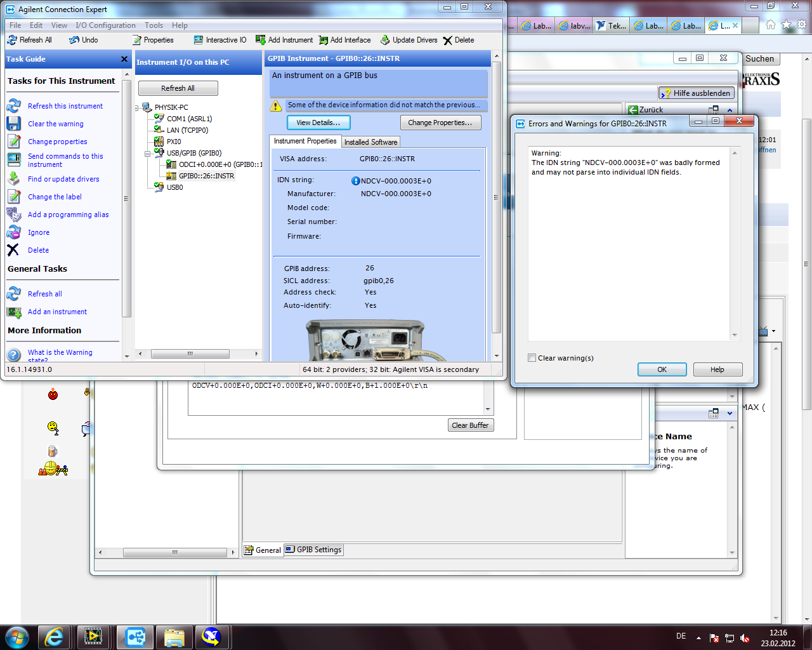Open Properties from the toolbar
812x650 pixels.
[x=153, y=40]
